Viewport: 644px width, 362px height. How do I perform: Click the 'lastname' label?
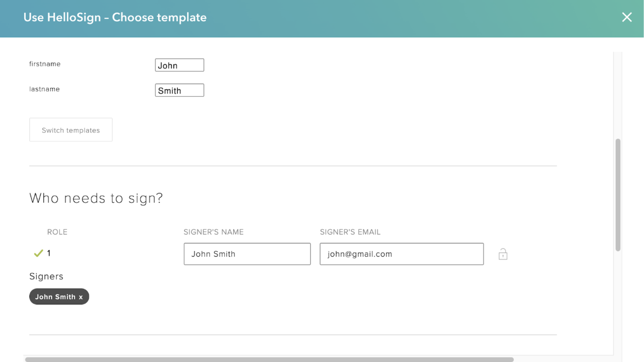click(x=44, y=89)
